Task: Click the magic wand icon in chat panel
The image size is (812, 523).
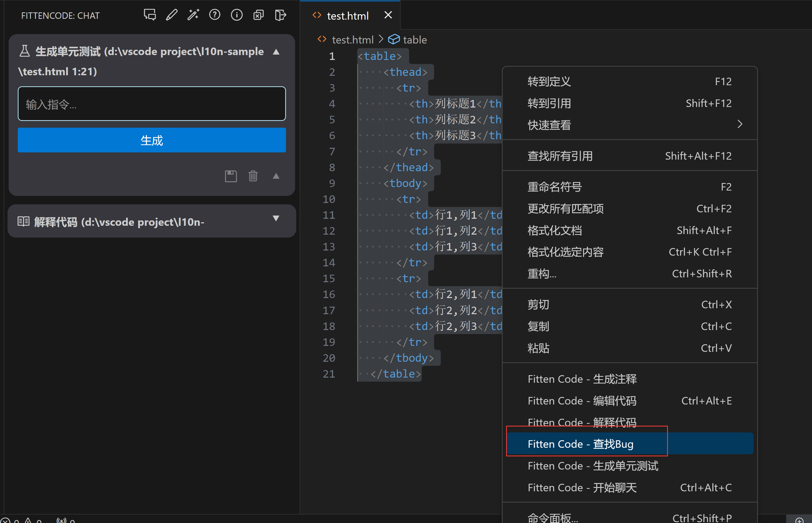Action: [193, 15]
